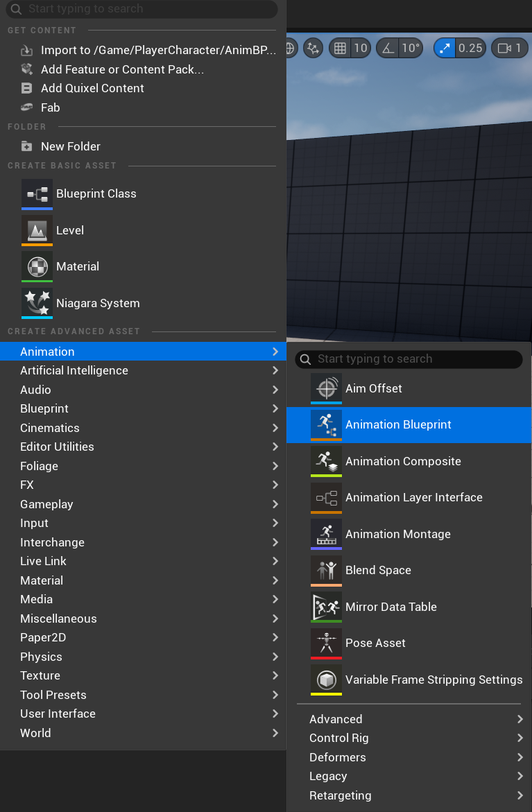532x812 pixels.
Task: Open the Cinematics category
Action: (143, 429)
